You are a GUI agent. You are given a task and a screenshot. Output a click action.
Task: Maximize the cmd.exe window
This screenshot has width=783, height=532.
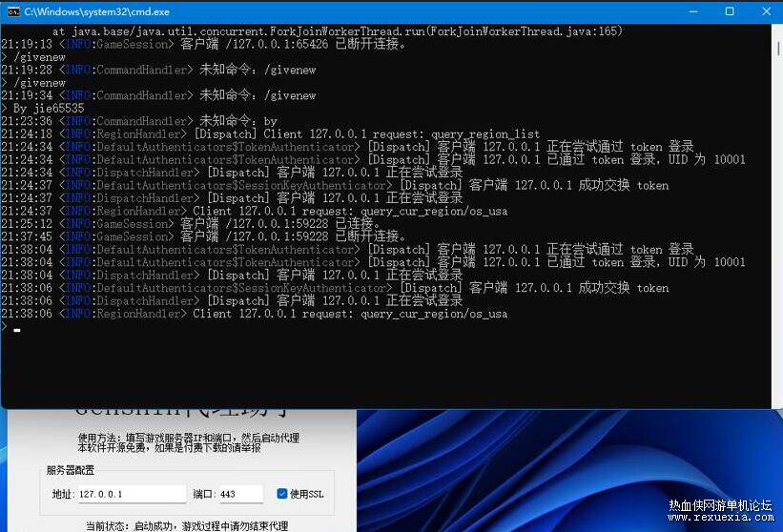730,11
